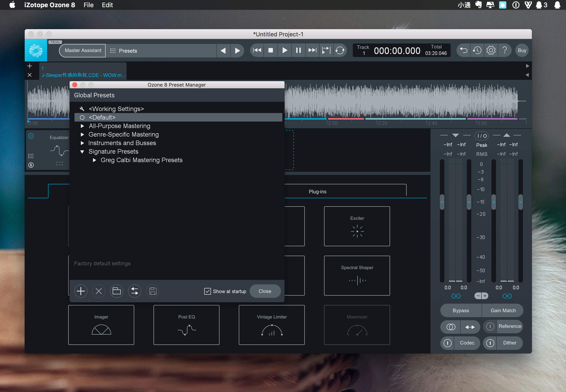The width and height of the screenshot is (566, 392).
Task: Toggle the input gain link icon
Action: (456, 296)
